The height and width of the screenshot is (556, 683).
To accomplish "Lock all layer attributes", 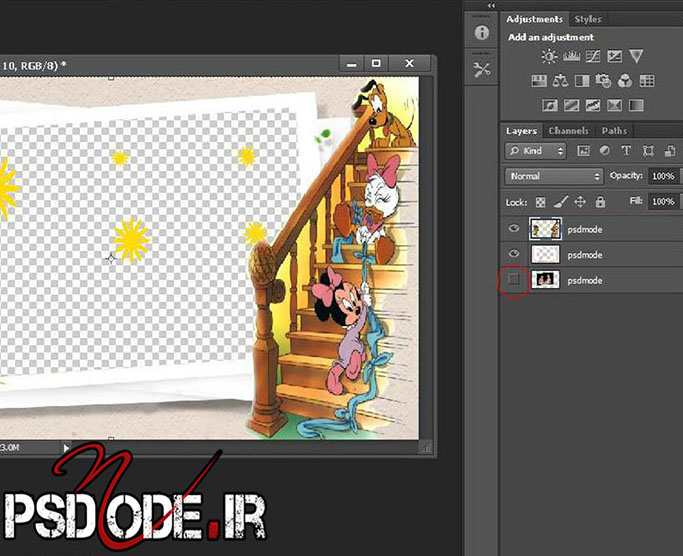I will tap(600, 202).
